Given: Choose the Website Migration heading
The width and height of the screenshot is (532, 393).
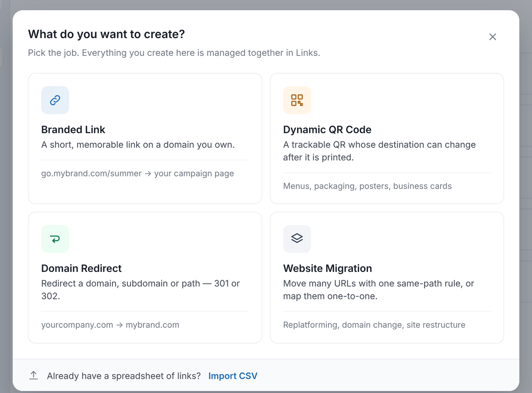Looking at the screenshot, I should [x=328, y=268].
